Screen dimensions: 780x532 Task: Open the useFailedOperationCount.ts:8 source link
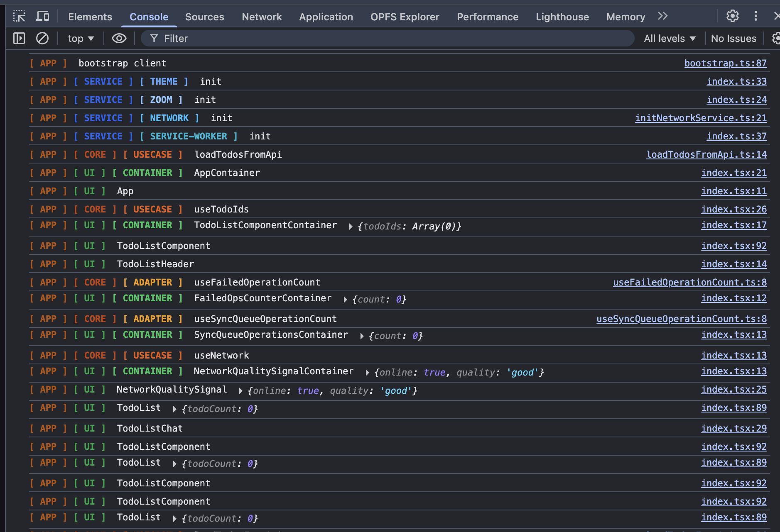[x=690, y=282]
